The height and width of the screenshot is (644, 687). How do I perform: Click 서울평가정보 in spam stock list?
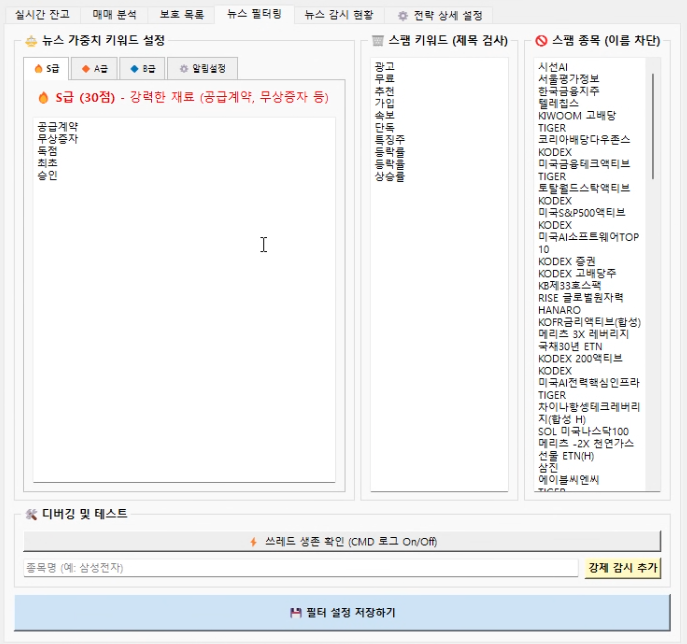[x=569, y=79]
